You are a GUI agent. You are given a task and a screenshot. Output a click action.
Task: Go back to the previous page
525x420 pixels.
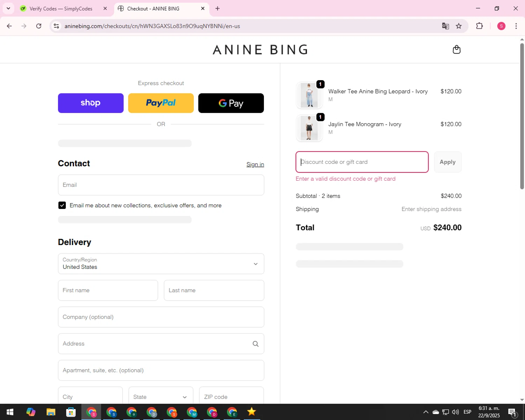[9, 26]
